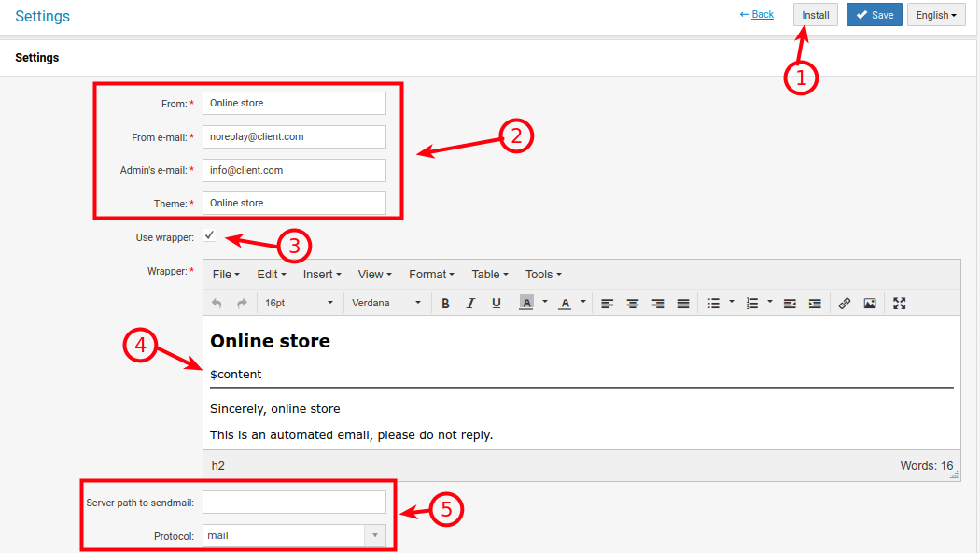Open fullscreen editor mode
The image size is (980, 553).
[x=900, y=304]
